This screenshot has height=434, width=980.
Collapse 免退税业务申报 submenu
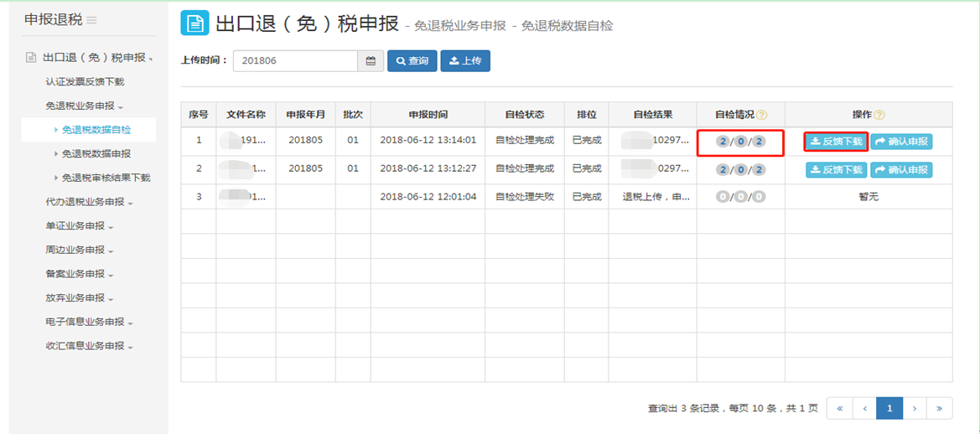coord(85,106)
